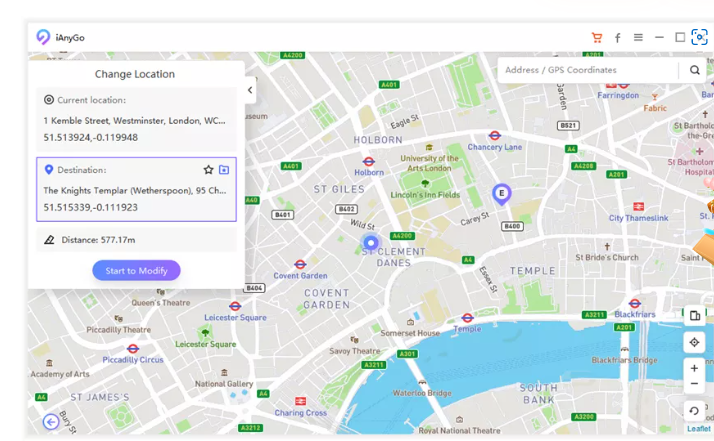The height and width of the screenshot is (441, 714).
Task: Select destination coordinates 51.515339,-0.111923
Action: coord(91,207)
